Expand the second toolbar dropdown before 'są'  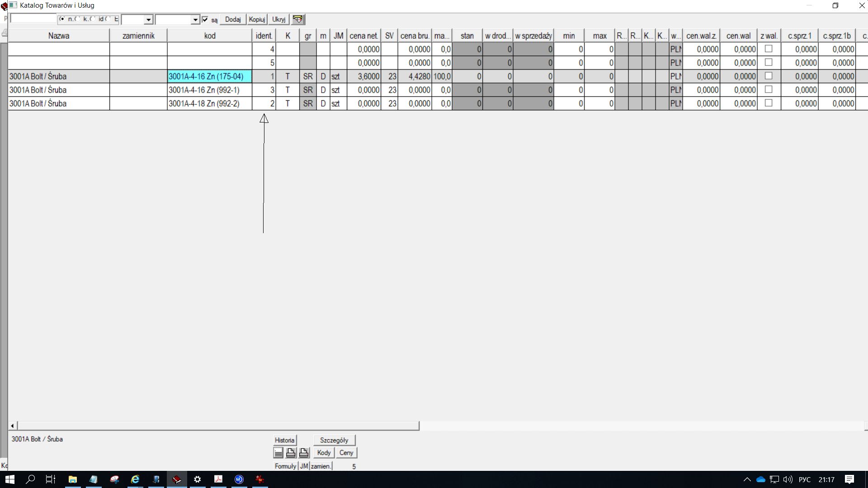point(195,20)
